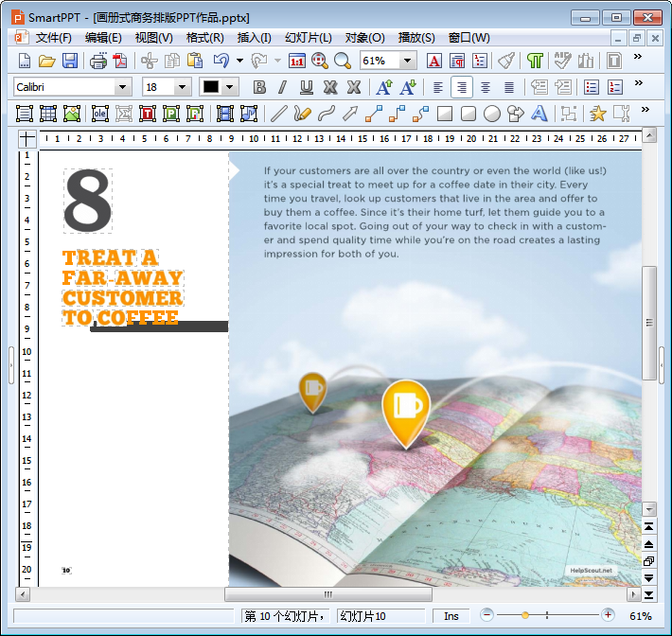Toggle underline formatting
Image resolution: width=672 pixels, height=636 pixels.
(306, 87)
